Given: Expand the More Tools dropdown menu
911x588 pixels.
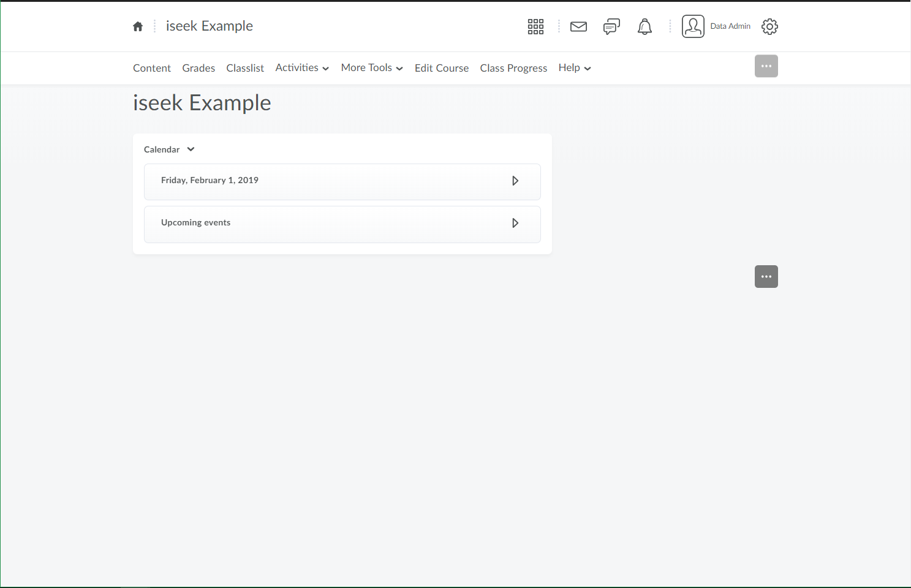Looking at the screenshot, I should [x=372, y=68].
